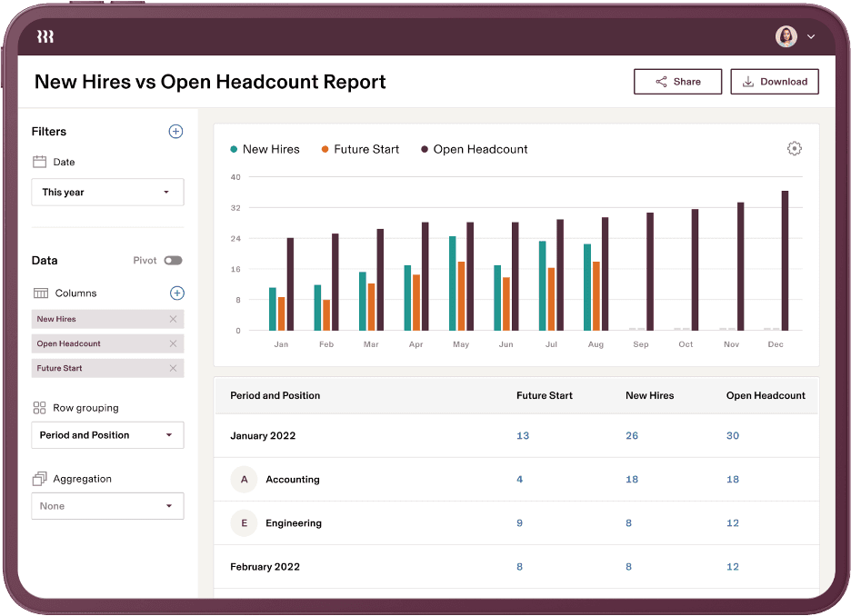Click the Future Start orange legend dot

[x=325, y=149]
